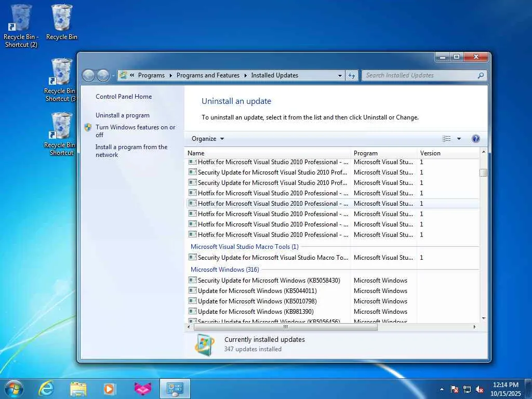Collapse Microsoft Visual Studio Macro Tools (1) group
This screenshot has width=532, height=399.
tap(244, 247)
